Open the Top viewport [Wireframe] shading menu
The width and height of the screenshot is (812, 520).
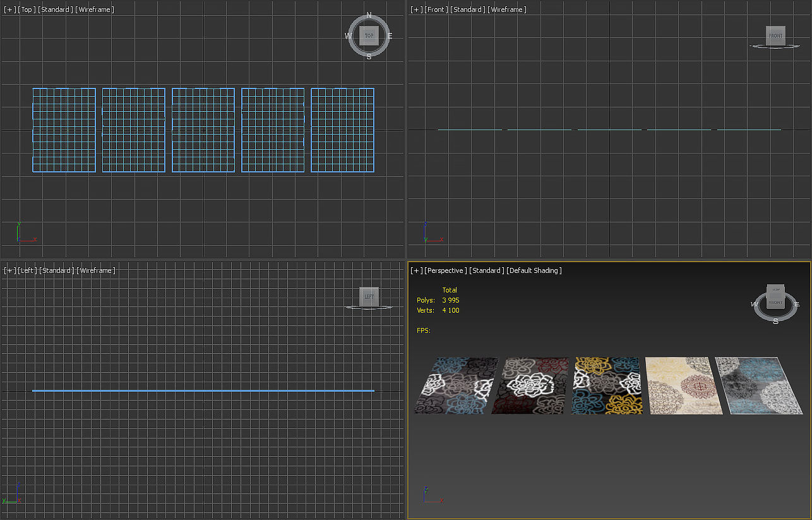pos(94,9)
